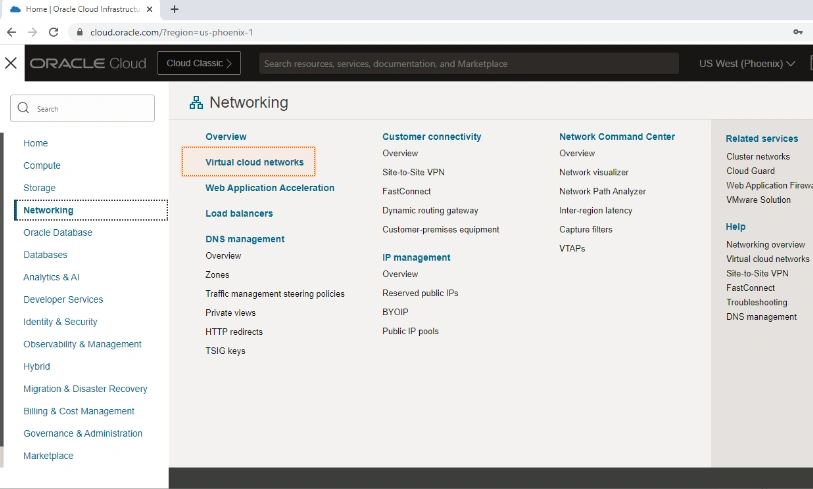Select Marketplace in the side menu

(48, 455)
